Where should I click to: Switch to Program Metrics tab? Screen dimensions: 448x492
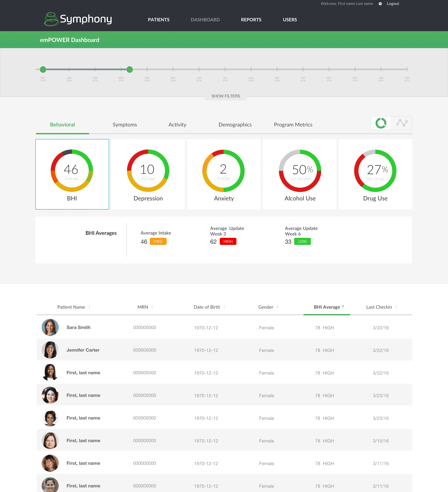click(x=293, y=125)
